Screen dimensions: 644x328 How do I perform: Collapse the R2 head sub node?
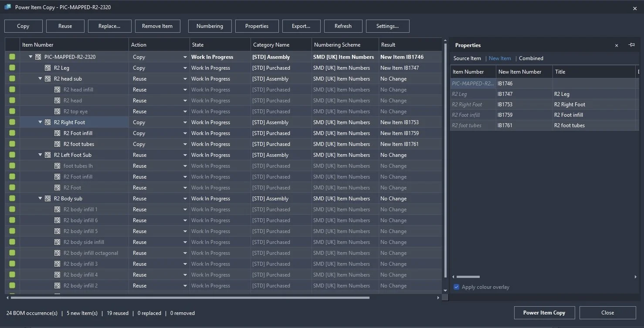[41, 79]
